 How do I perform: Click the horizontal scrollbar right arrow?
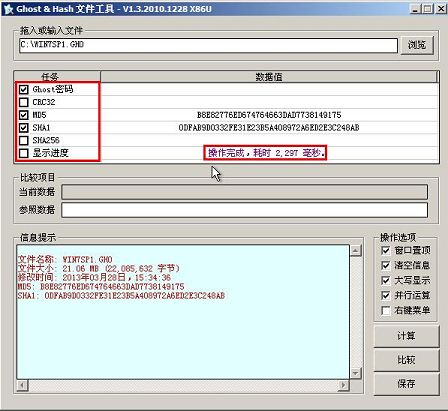[x=343, y=385]
